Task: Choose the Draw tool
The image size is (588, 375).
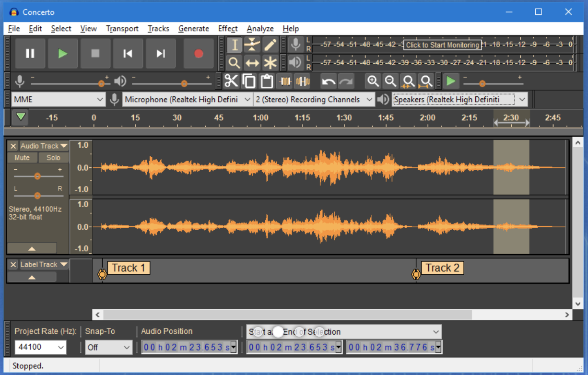Action: coord(270,44)
